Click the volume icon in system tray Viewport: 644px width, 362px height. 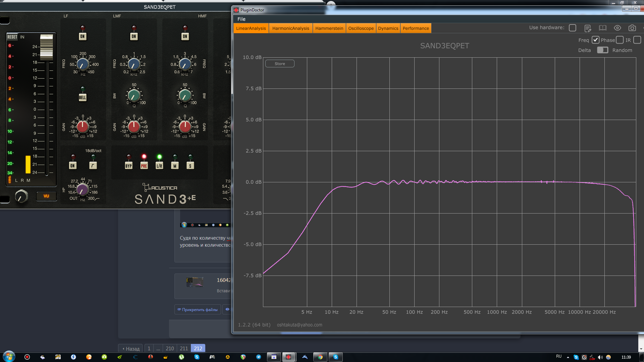pos(600,357)
